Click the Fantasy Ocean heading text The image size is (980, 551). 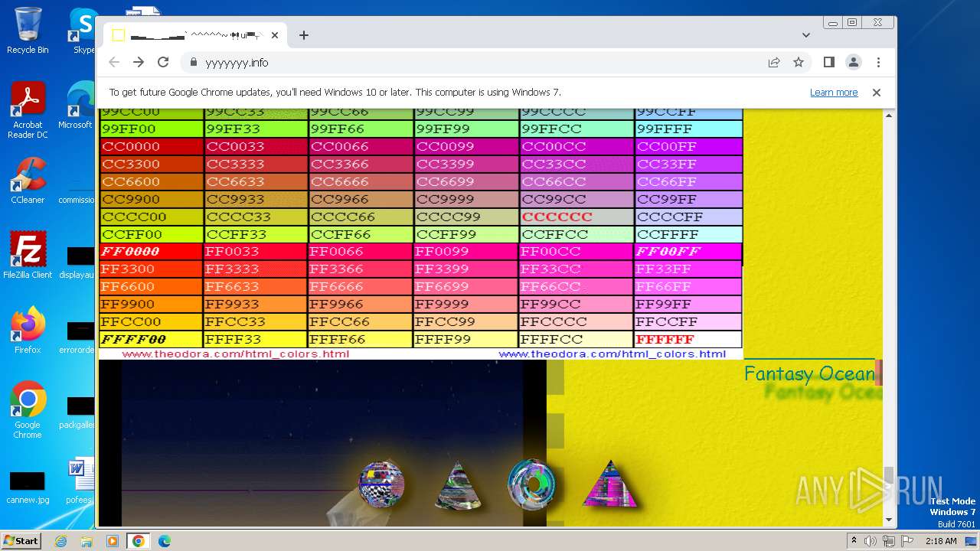click(809, 374)
